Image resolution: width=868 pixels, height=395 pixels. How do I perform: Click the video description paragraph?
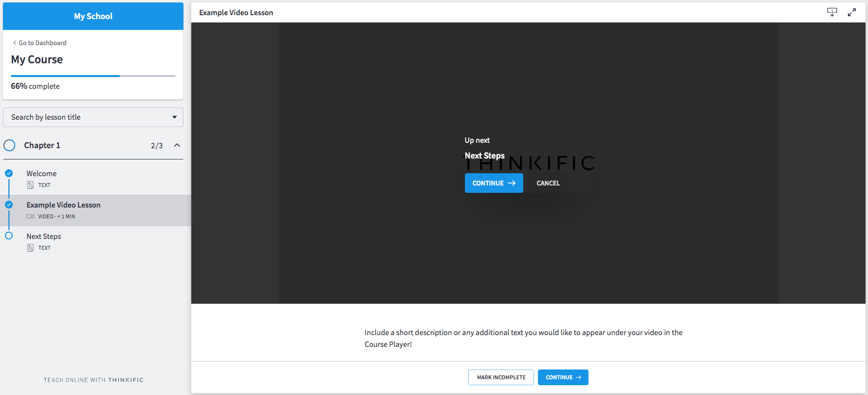pos(524,338)
